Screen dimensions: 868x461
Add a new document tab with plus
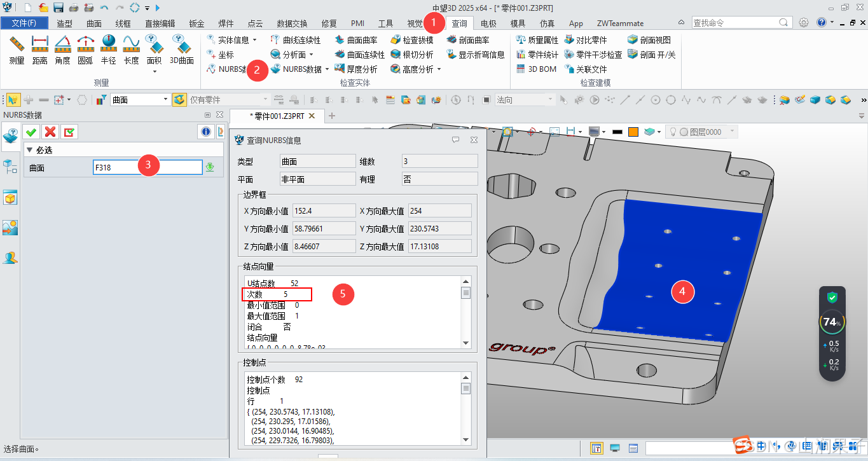point(331,116)
